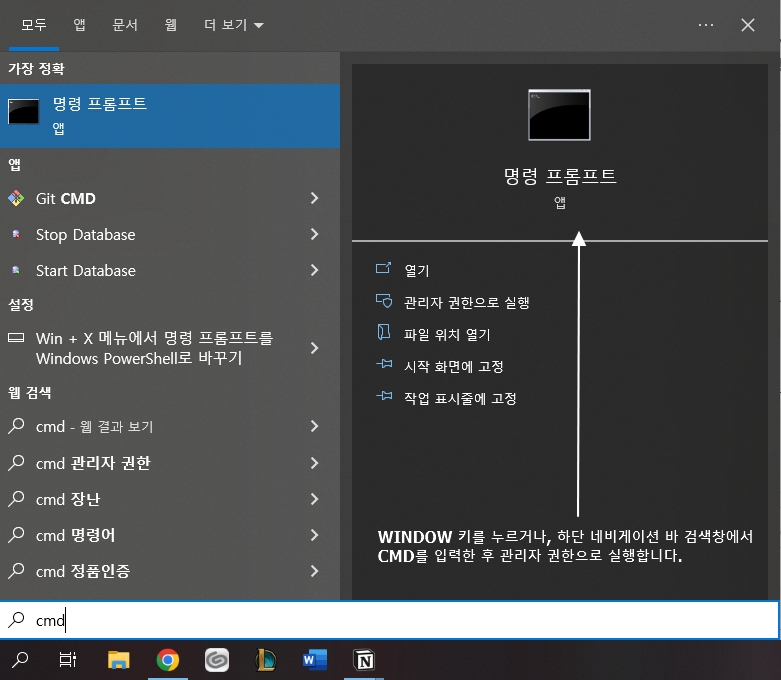Open the 더 보기 dropdown

pyautogui.click(x=234, y=24)
